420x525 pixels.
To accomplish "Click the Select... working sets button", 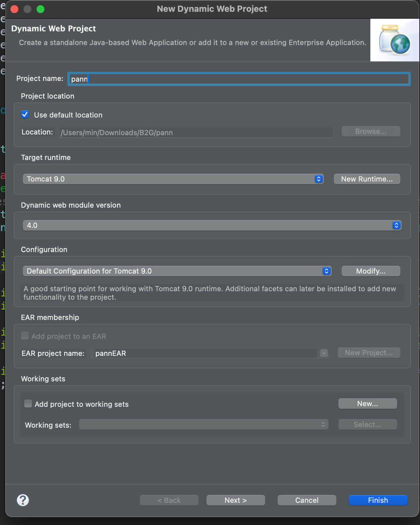I will point(368,424).
